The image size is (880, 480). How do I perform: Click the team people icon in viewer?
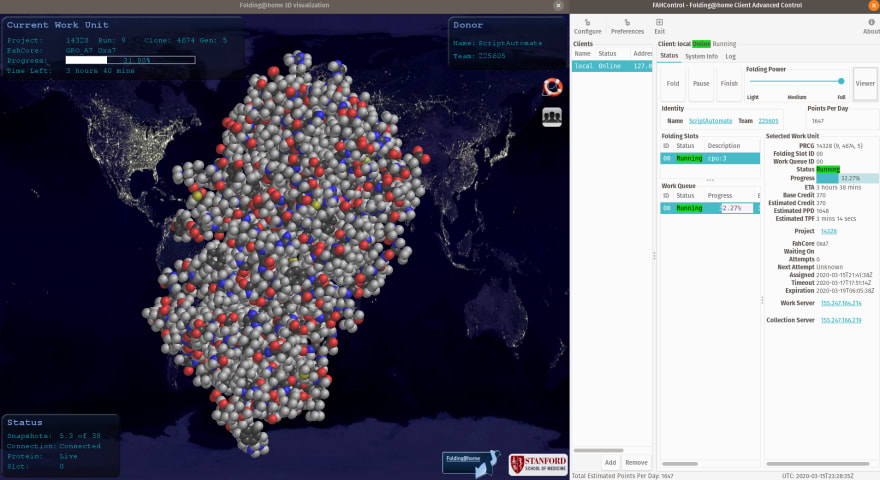[552, 117]
